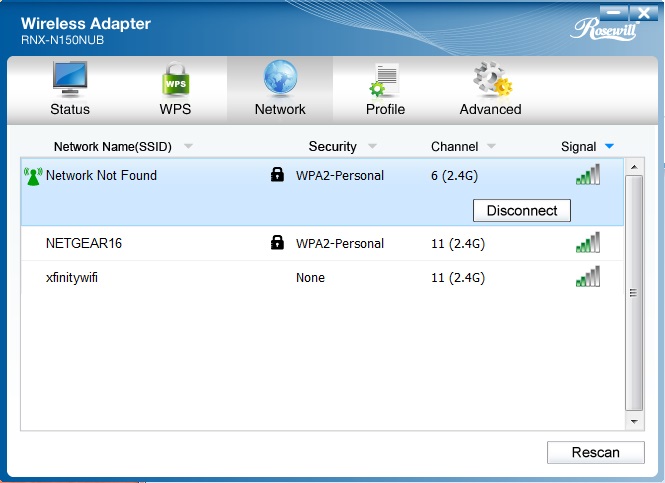Sort by Security column arrow
Viewport: 665px width, 483px height.
pos(372,146)
